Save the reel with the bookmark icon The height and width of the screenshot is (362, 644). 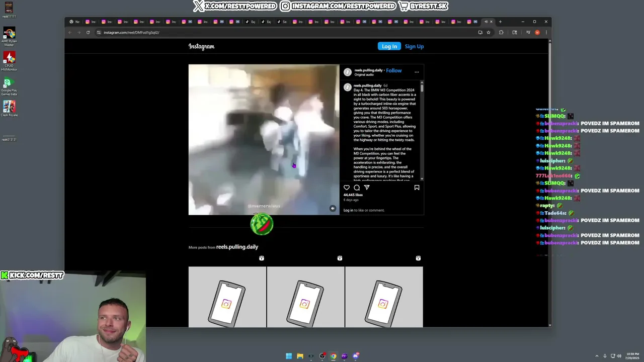click(417, 188)
